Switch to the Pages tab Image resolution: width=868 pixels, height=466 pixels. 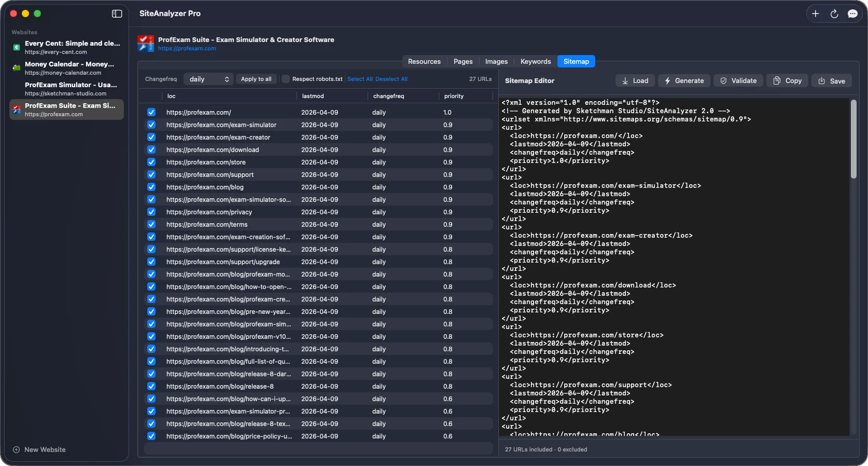pos(463,61)
